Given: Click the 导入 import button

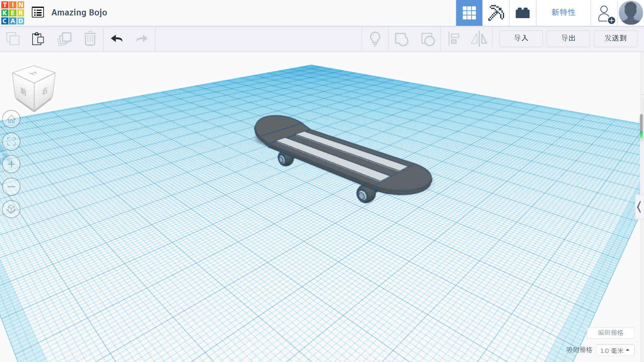Looking at the screenshot, I should 521,39.
